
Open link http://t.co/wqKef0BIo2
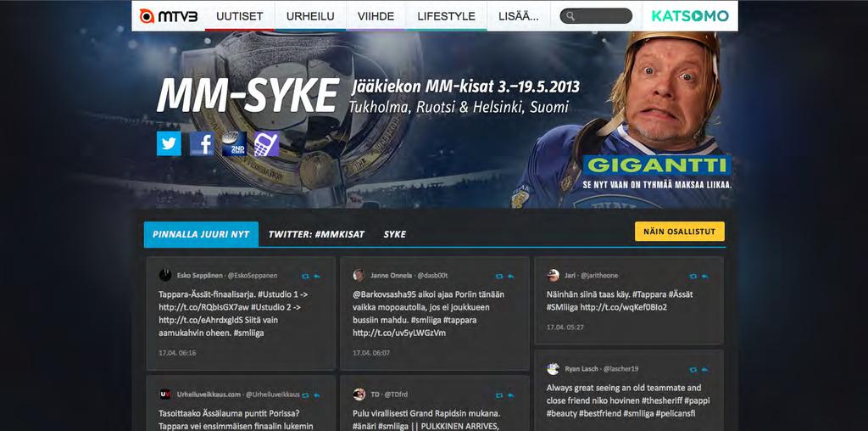click(623, 307)
